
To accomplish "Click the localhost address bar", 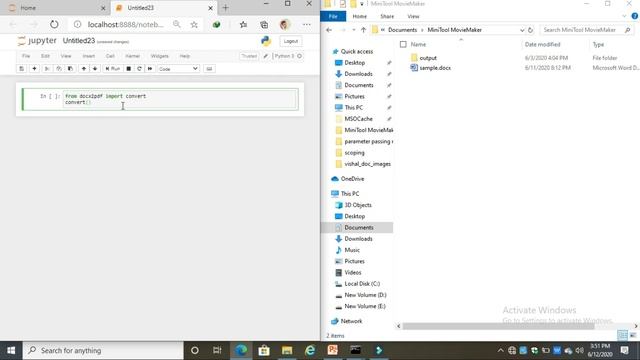I will (126, 24).
